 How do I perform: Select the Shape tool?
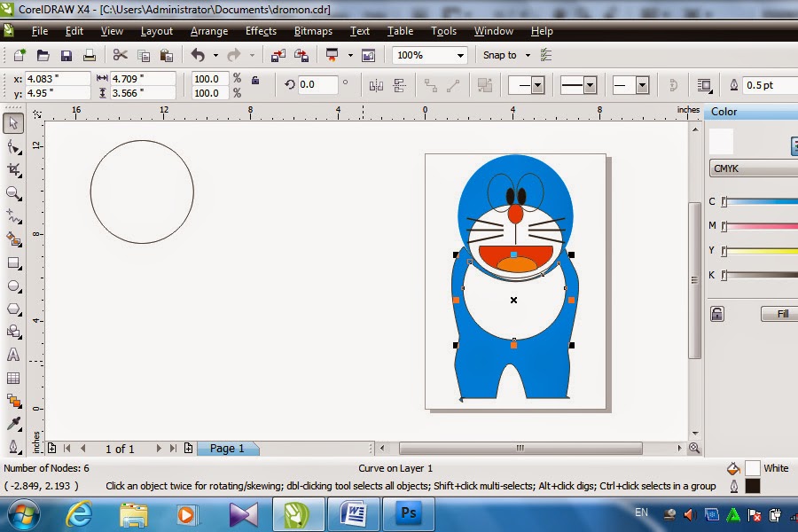click(13, 147)
